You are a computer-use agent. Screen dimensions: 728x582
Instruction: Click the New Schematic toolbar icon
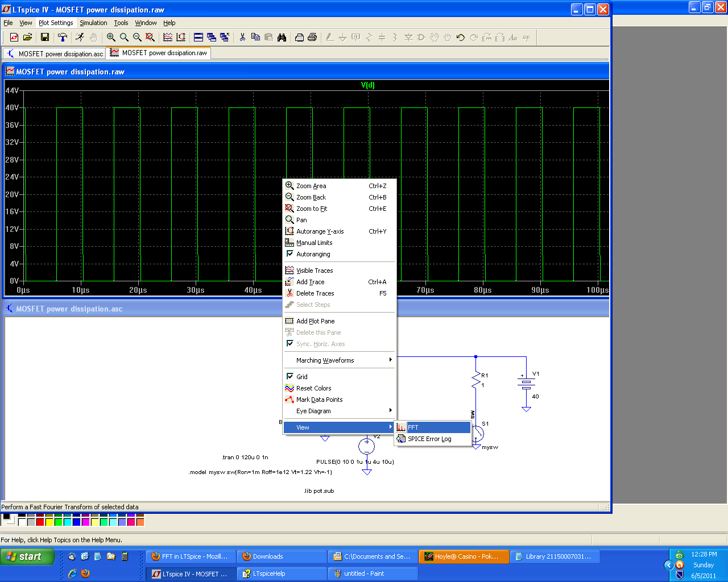pyautogui.click(x=14, y=38)
